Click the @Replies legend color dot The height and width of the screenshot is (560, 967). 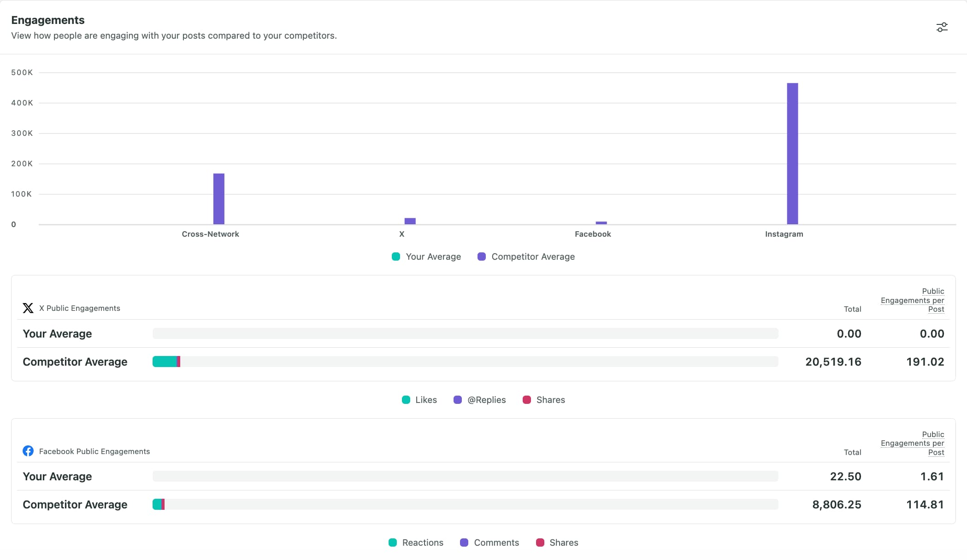(x=458, y=400)
